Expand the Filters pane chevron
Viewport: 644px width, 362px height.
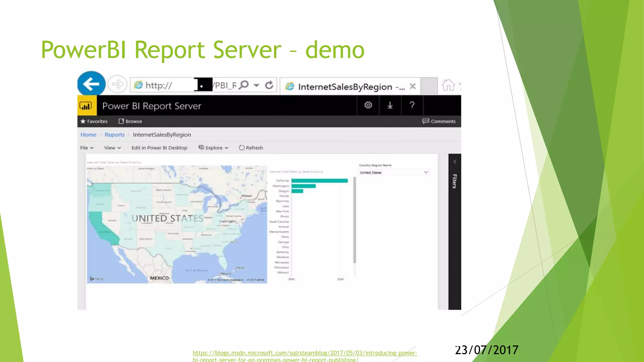coord(455,162)
